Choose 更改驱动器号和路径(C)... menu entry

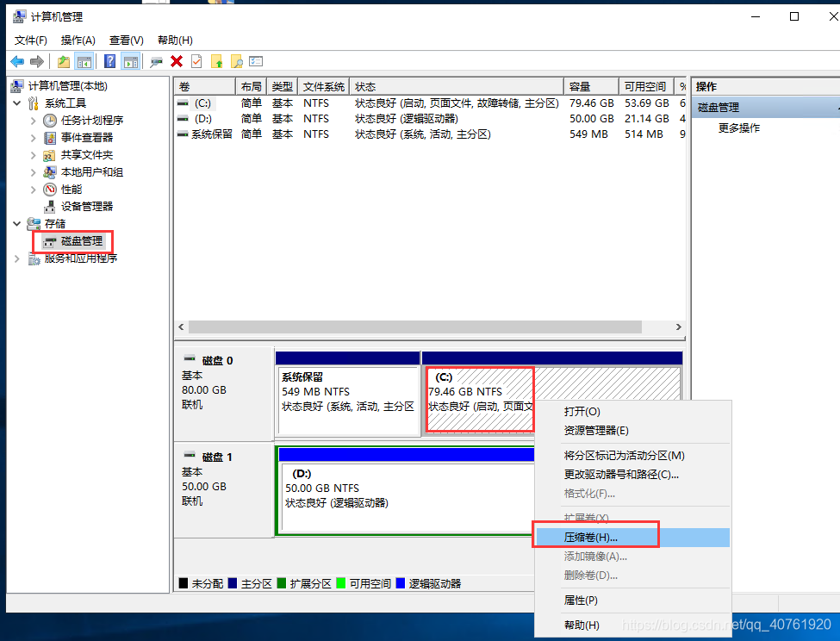[x=632, y=475]
